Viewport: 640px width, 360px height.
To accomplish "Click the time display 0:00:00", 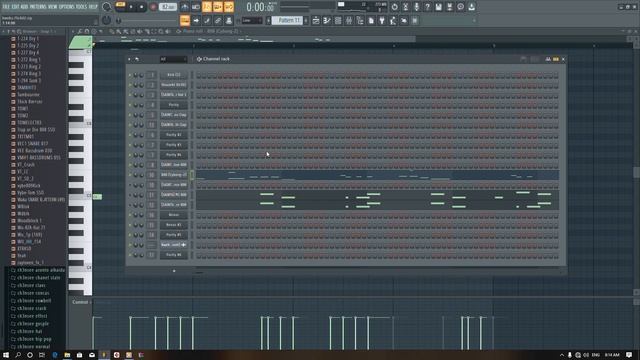I will (x=260, y=7).
